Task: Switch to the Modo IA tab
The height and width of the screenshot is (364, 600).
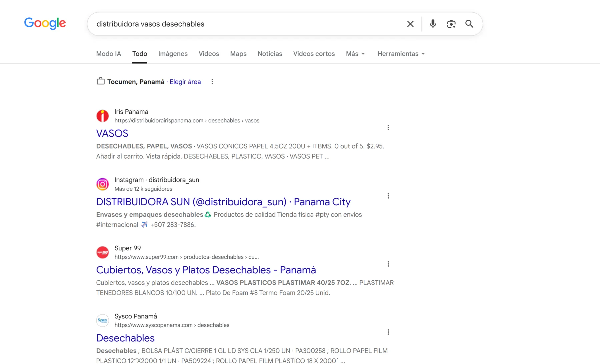Action: click(109, 54)
